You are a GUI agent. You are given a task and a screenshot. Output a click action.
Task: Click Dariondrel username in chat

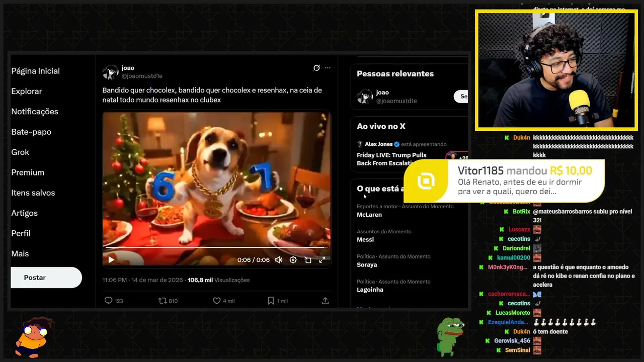point(516,248)
